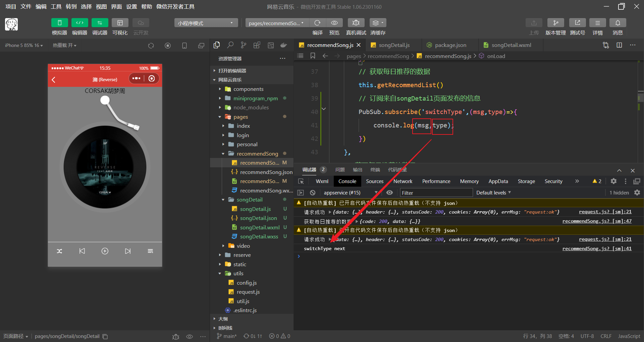Skip to next song in simulator

[128, 251]
